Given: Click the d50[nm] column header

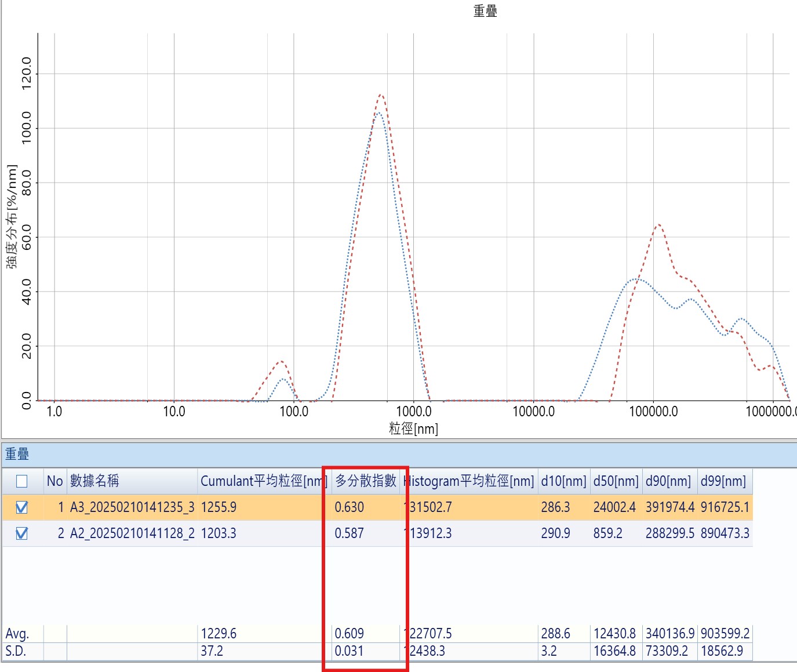Looking at the screenshot, I should click(616, 481).
